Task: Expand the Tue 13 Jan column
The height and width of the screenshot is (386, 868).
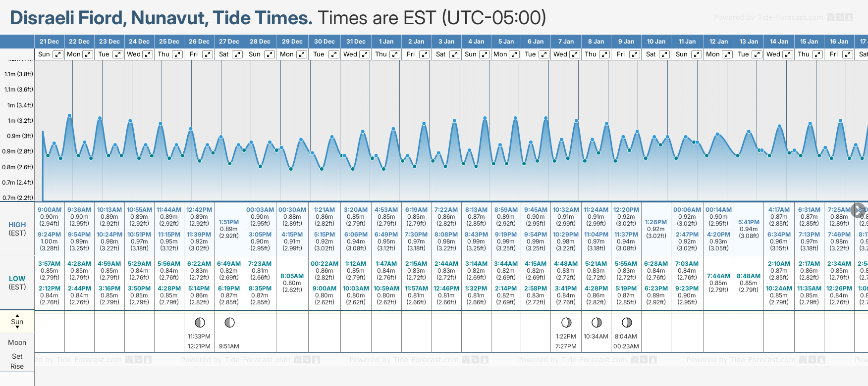Action: pos(757,54)
